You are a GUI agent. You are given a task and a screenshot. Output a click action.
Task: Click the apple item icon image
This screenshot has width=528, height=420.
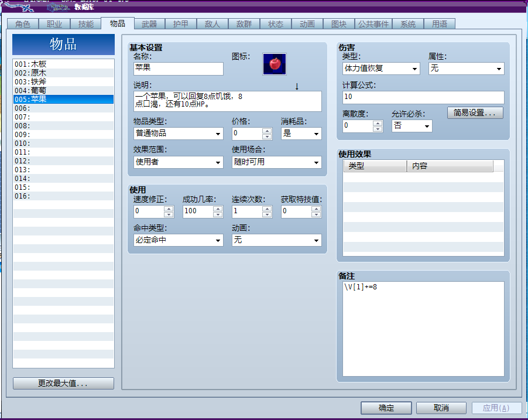pos(275,64)
